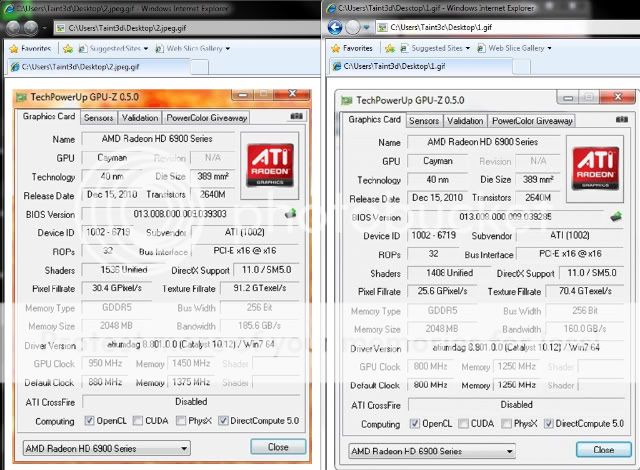Image resolution: width=640 pixels, height=470 pixels.
Task: Click the Back arrow in the right browser window
Action: coord(337,28)
